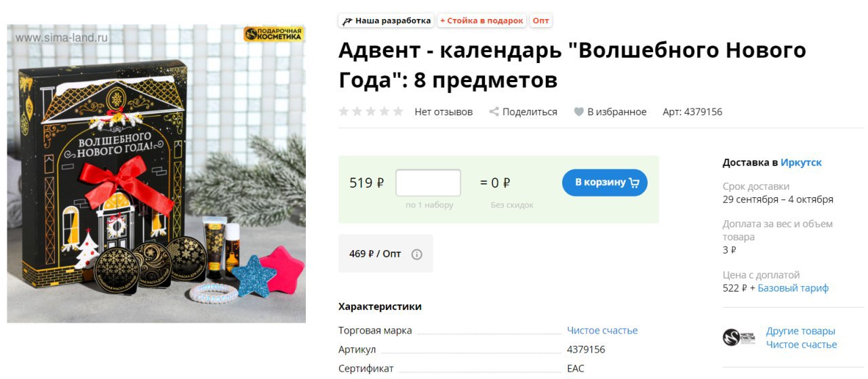
Task: Select the third star of the rating
Action: pos(371,112)
